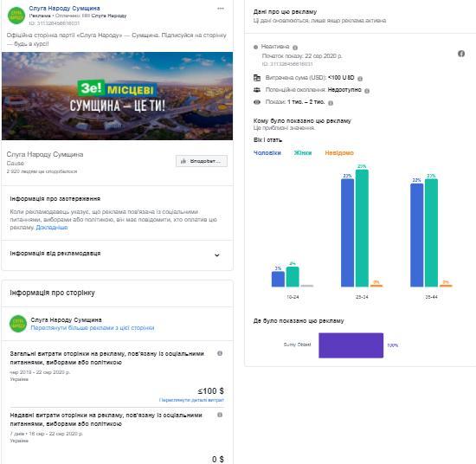Open the Докладніше link in the disclaimer info

[x=52, y=228]
